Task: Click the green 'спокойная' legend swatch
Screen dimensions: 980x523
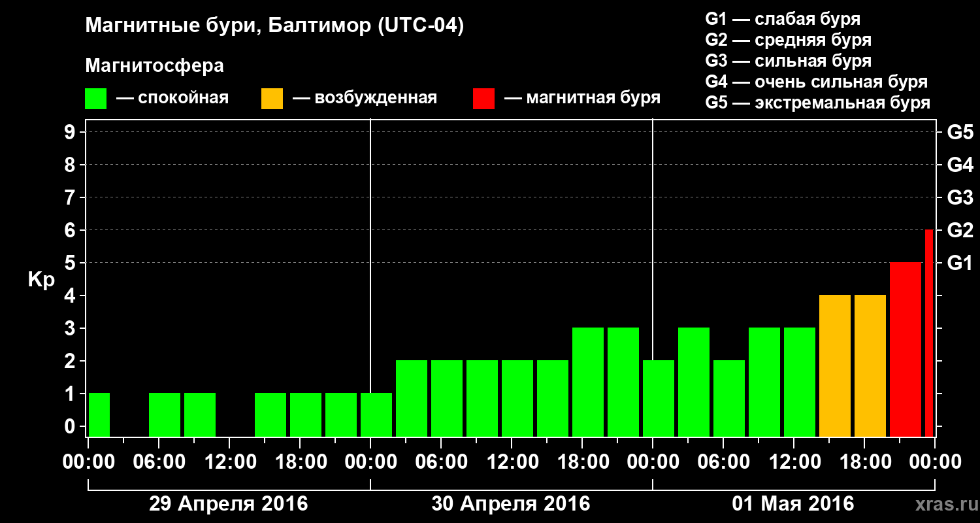Action: (x=96, y=99)
